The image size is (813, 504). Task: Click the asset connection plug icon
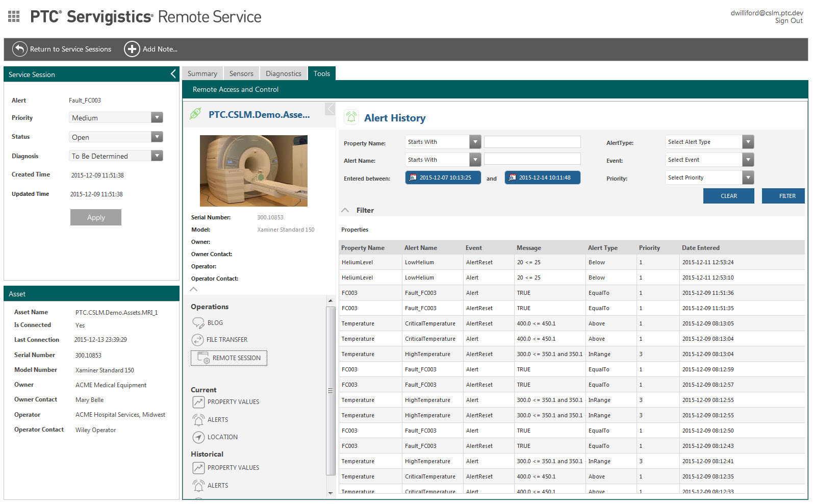click(x=195, y=114)
